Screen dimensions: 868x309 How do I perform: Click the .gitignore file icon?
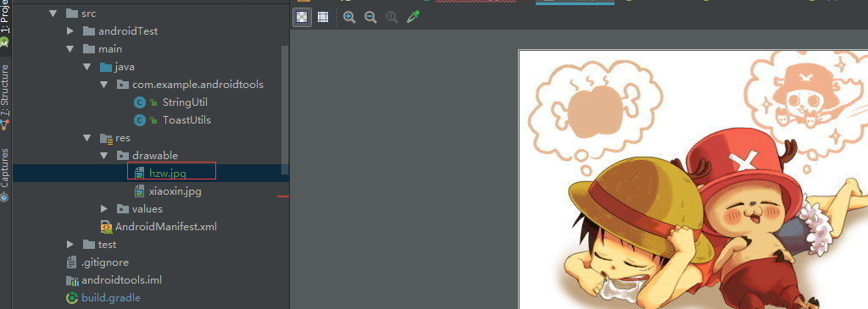[x=71, y=262]
